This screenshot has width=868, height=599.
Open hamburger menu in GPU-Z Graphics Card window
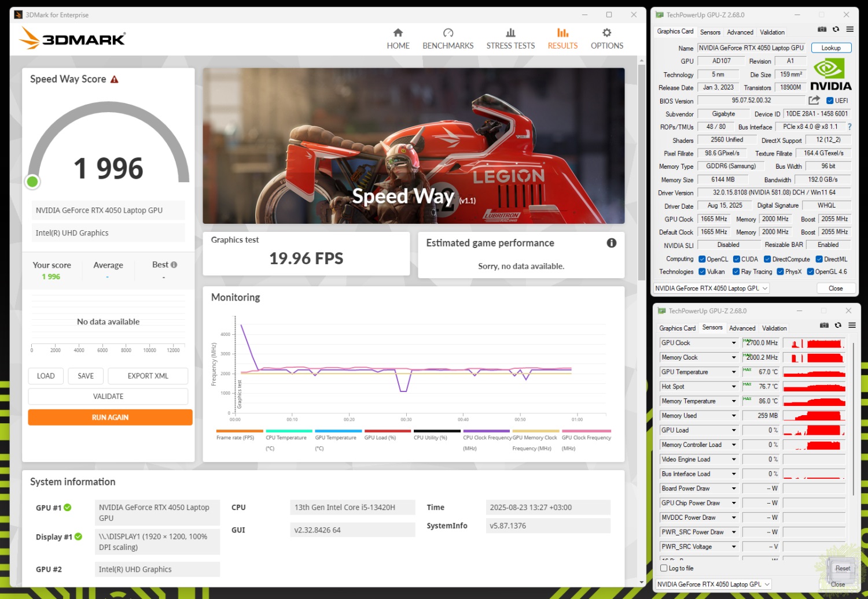849,29
